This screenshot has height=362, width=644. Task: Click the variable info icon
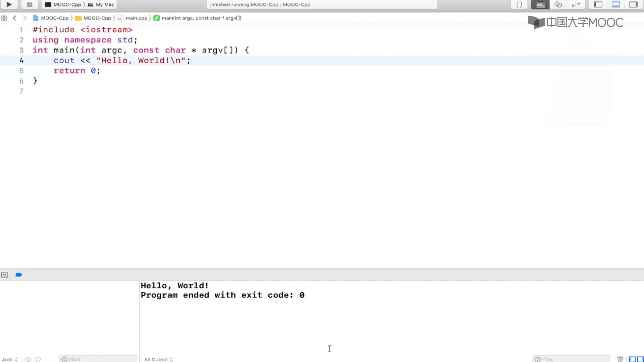38,359
